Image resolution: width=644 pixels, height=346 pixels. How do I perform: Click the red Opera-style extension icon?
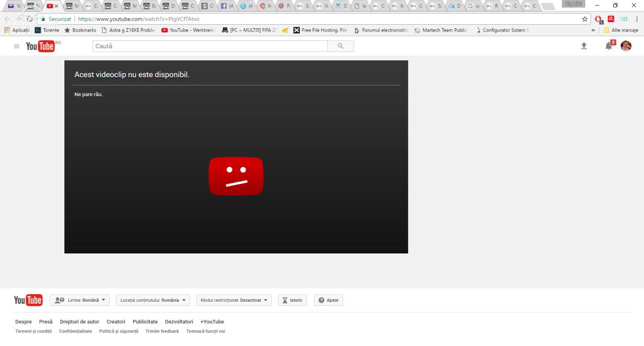(x=598, y=19)
